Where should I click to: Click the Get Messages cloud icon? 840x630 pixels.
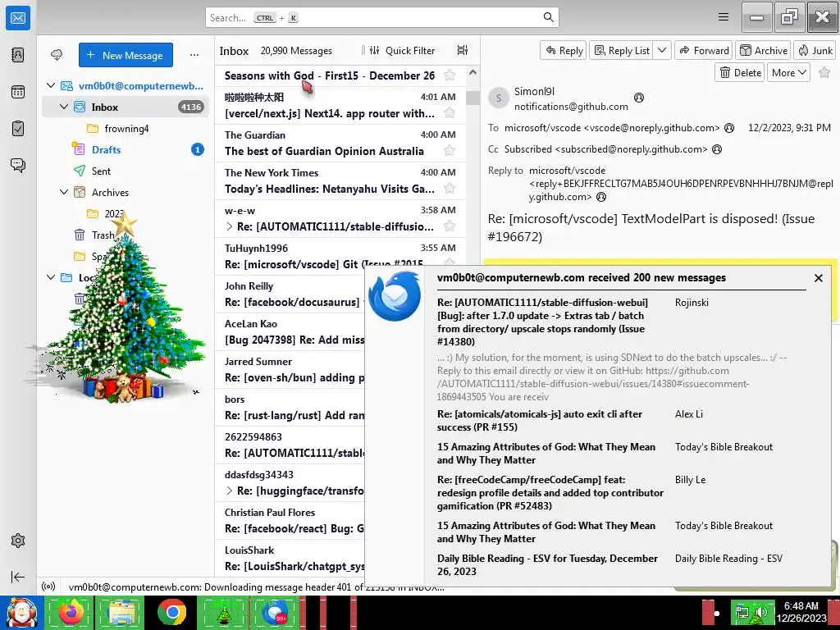click(57, 55)
